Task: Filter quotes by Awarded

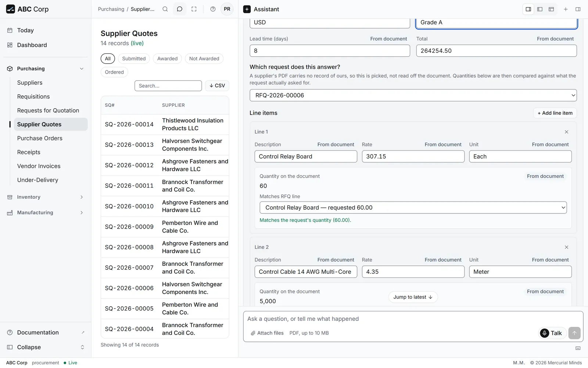Action: click(167, 59)
